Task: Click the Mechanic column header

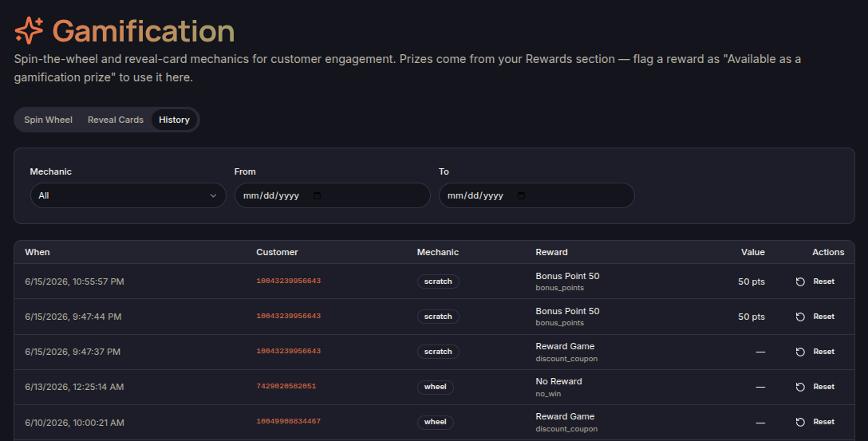Action: 438,252
